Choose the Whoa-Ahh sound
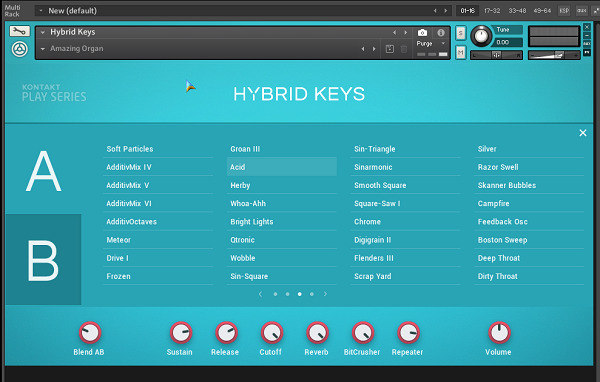Image resolution: width=600 pixels, height=382 pixels. 282,204
